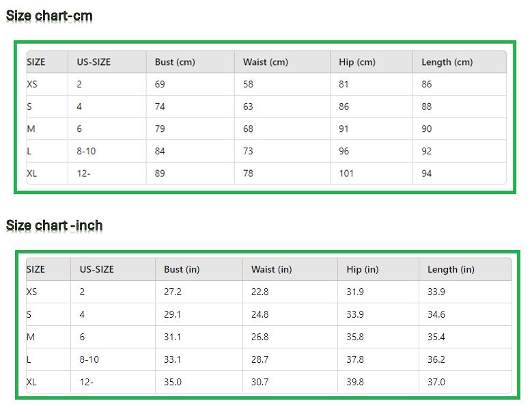Click the "Size chart -inch" heading
This screenshot has height=414, width=532.
click(x=55, y=225)
